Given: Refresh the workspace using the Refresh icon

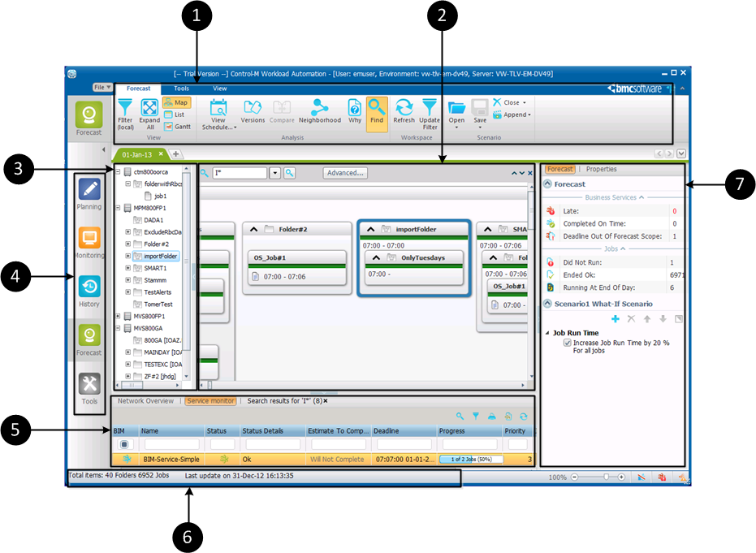Looking at the screenshot, I should click(404, 107).
